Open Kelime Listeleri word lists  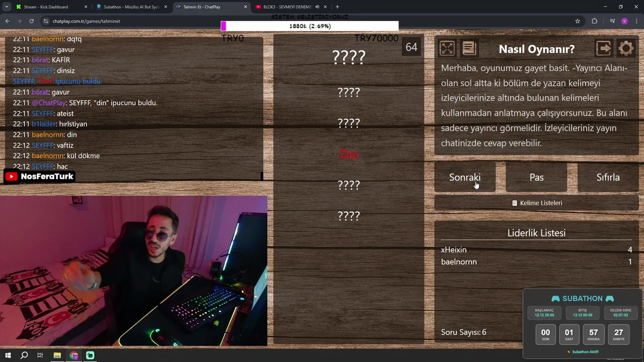(536, 203)
